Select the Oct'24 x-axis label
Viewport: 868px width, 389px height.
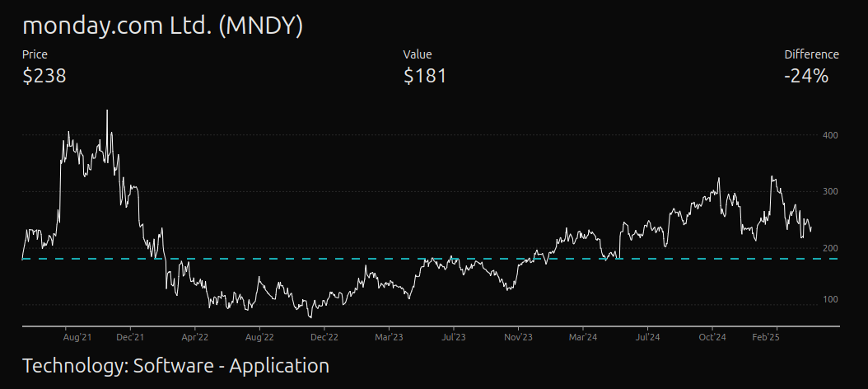[x=713, y=336]
